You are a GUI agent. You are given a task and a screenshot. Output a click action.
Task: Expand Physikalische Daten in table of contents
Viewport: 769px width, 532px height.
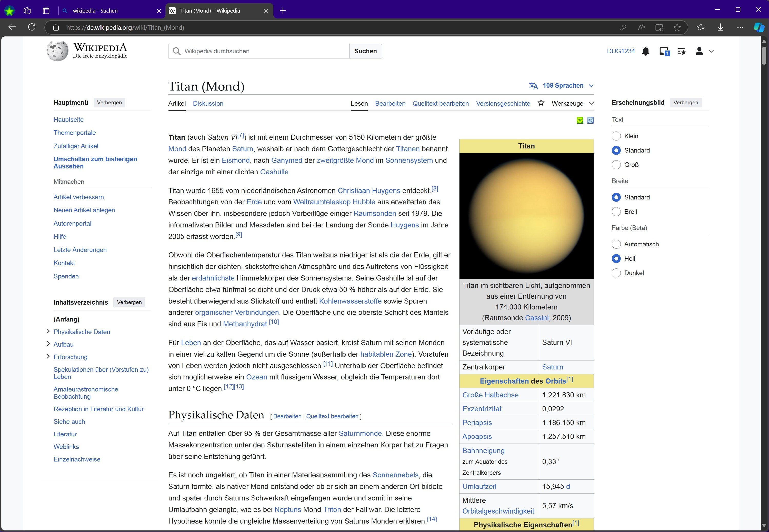click(48, 331)
